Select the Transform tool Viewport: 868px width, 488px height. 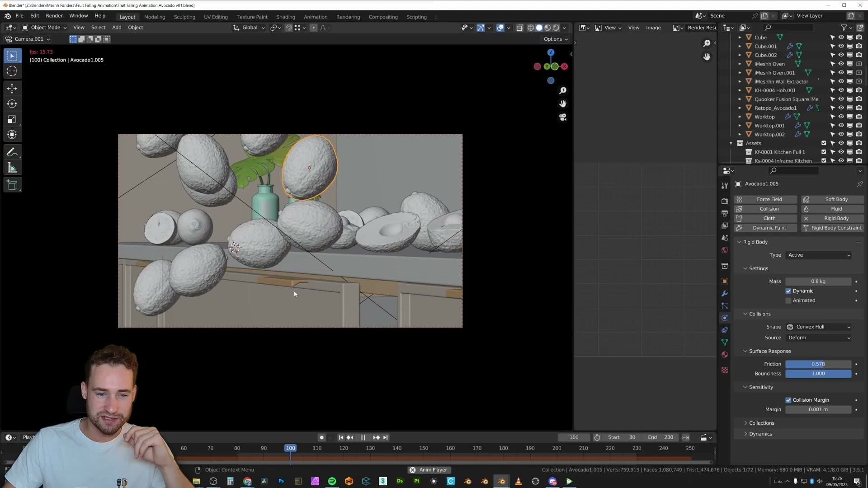(12, 135)
